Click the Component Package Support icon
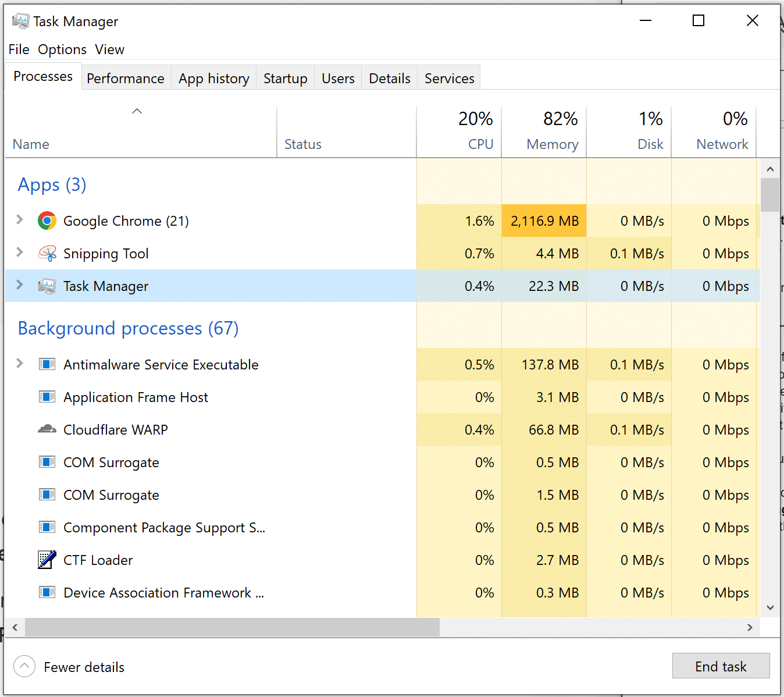 coord(47,528)
